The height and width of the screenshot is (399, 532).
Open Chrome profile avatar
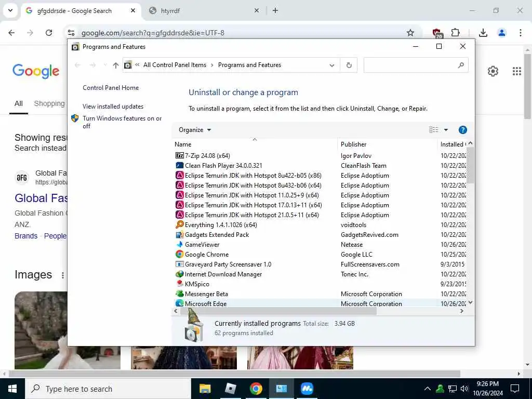point(501,33)
